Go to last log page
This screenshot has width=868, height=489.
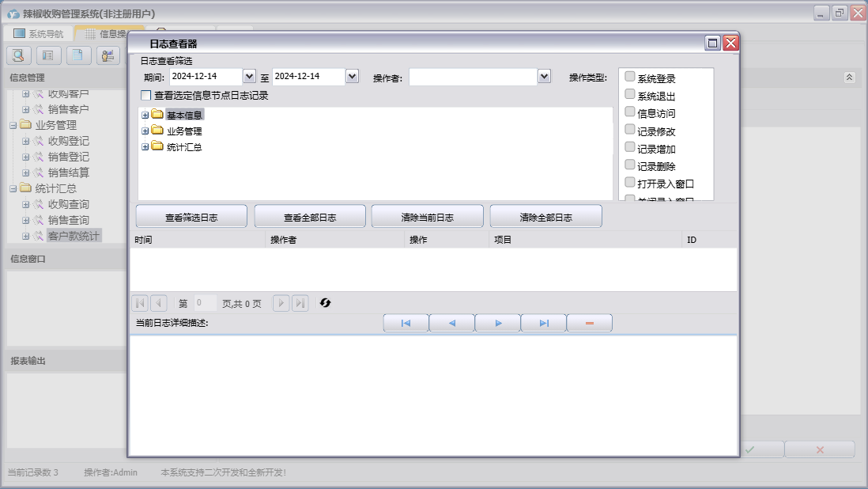tap(300, 303)
